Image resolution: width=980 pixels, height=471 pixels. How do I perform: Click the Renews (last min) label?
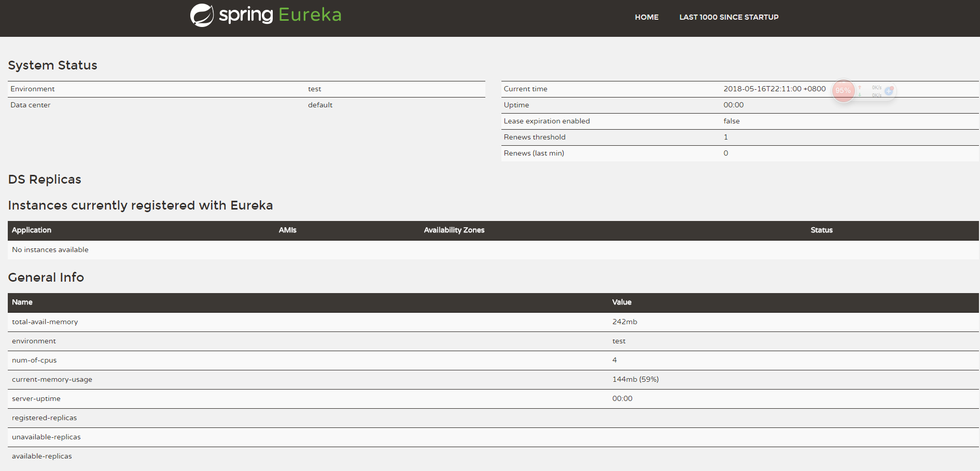pos(534,154)
